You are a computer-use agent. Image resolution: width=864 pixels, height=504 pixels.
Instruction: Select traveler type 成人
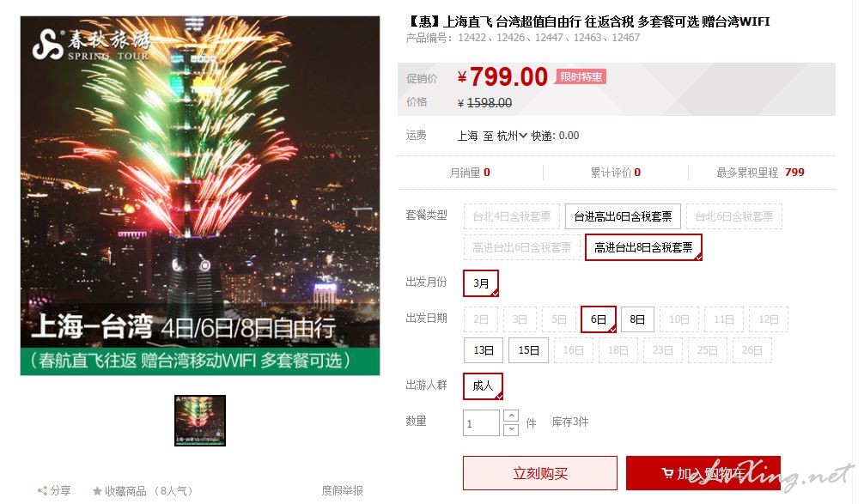(483, 386)
